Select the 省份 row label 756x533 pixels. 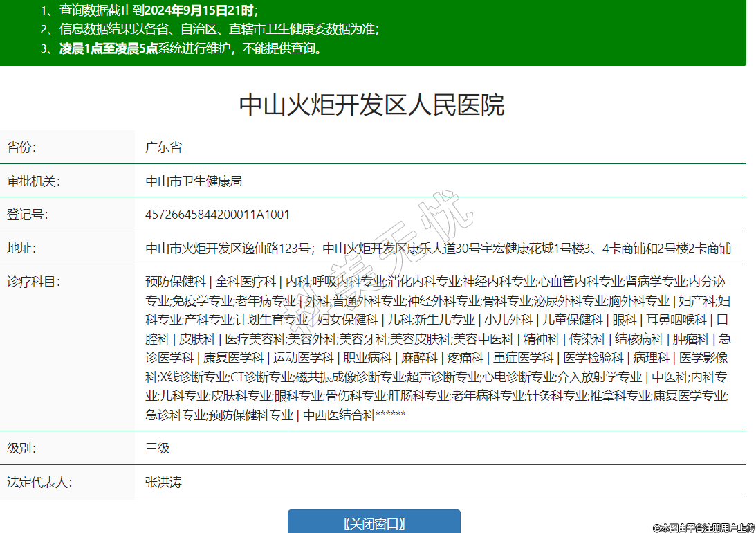21,147
